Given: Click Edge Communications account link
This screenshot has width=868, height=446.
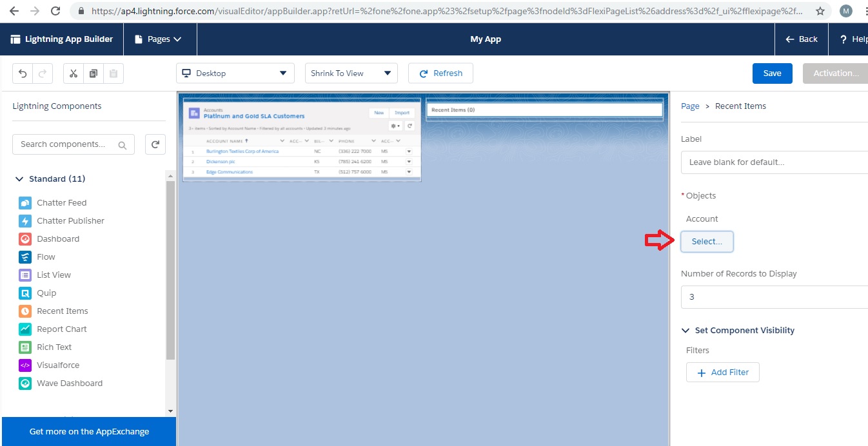Looking at the screenshot, I should (x=230, y=172).
